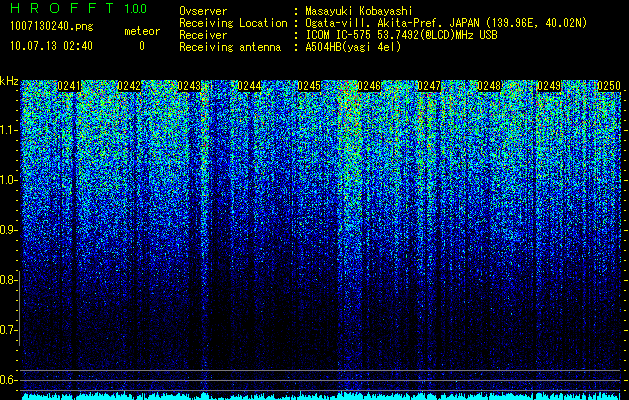Click the 0244 time marker
629x400 pixels.
point(249,86)
